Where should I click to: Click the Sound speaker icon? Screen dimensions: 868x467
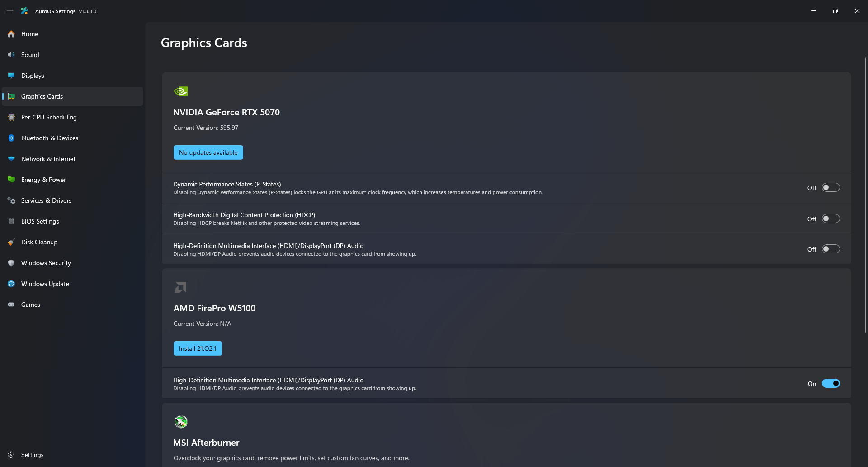(x=11, y=55)
